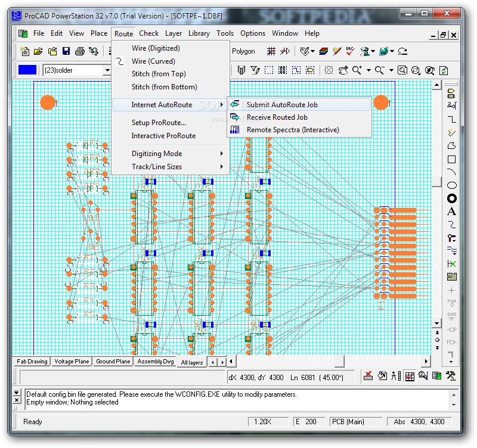Open the Library menu
Image resolution: width=477 pixels, height=448 pixels.
tap(199, 33)
